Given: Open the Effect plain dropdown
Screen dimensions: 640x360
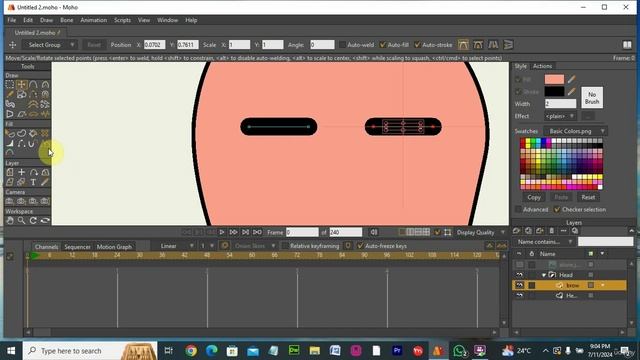Looking at the screenshot, I should 560,116.
